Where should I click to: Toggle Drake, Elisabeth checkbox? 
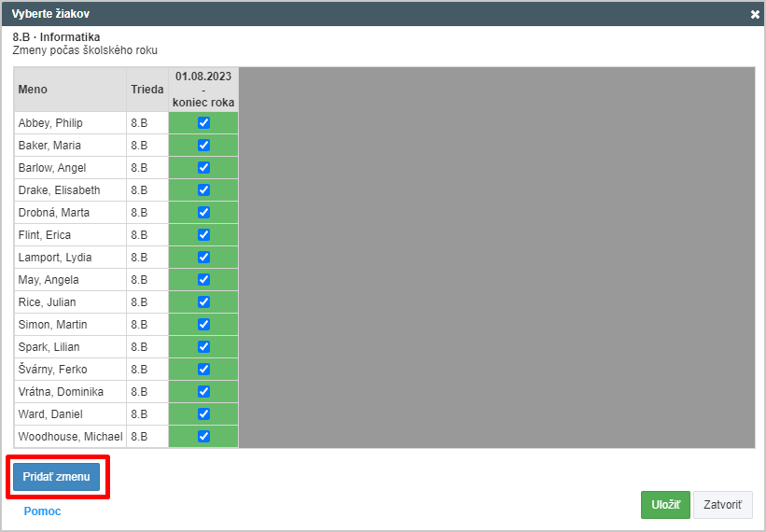(203, 190)
